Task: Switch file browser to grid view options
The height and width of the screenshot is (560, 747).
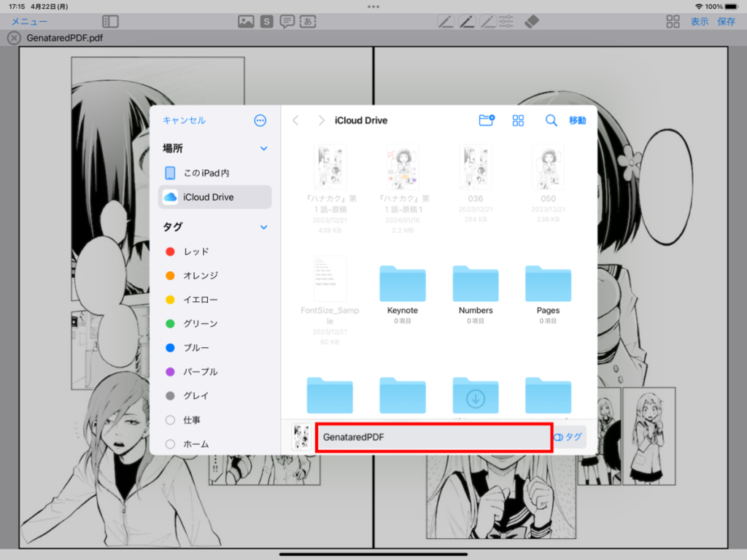Action: click(x=518, y=120)
